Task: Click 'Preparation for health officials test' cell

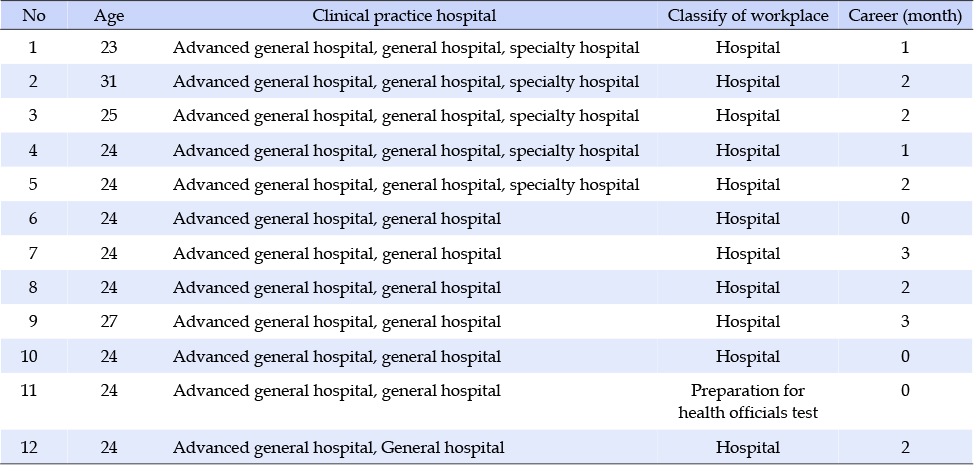Action: pos(748,401)
